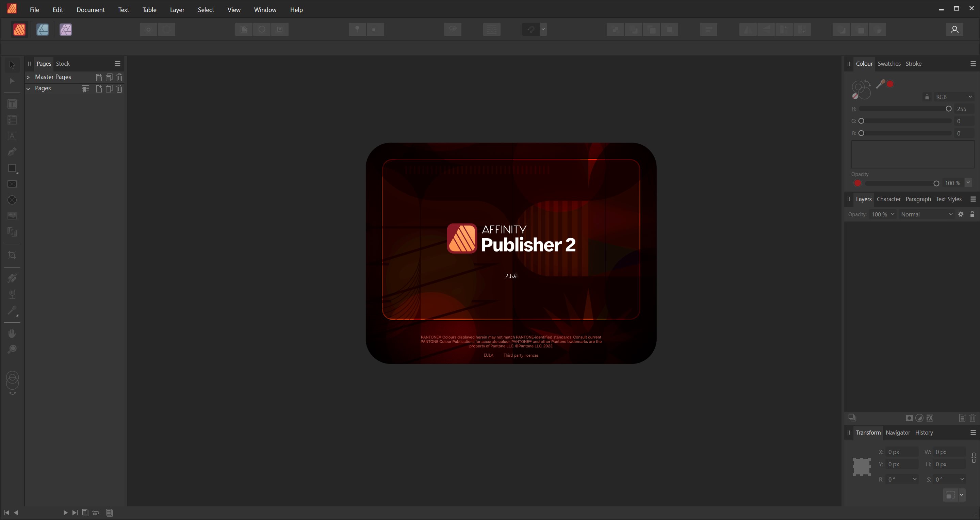Open the Normal blend mode dropdown
Screen dimensions: 980x520
(926, 214)
